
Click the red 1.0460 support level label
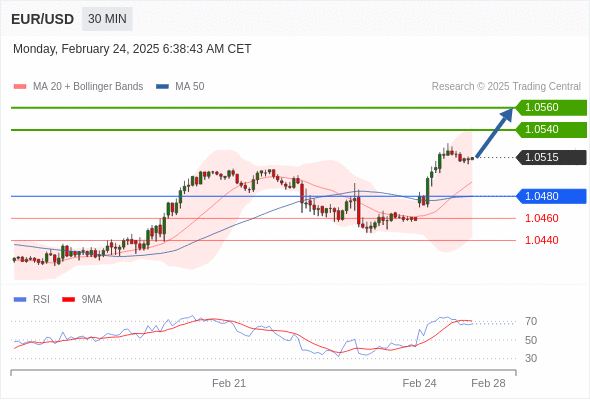click(541, 218)
